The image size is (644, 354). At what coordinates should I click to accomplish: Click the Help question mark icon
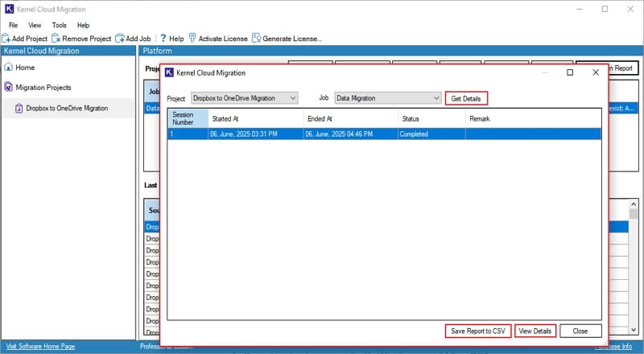[x=163, y=38]
